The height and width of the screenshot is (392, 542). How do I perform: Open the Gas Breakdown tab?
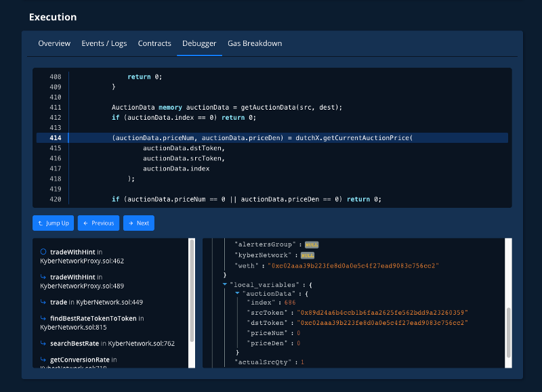click(x=255, y=43)
